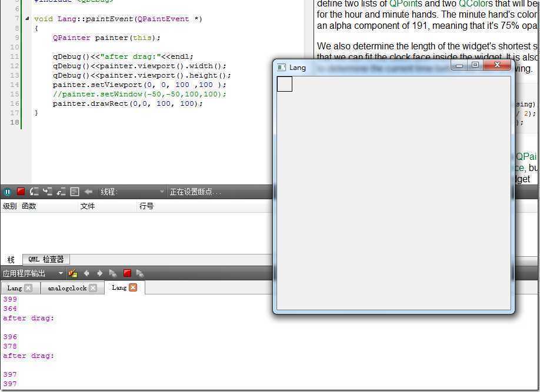Close the Lang window

497,65
